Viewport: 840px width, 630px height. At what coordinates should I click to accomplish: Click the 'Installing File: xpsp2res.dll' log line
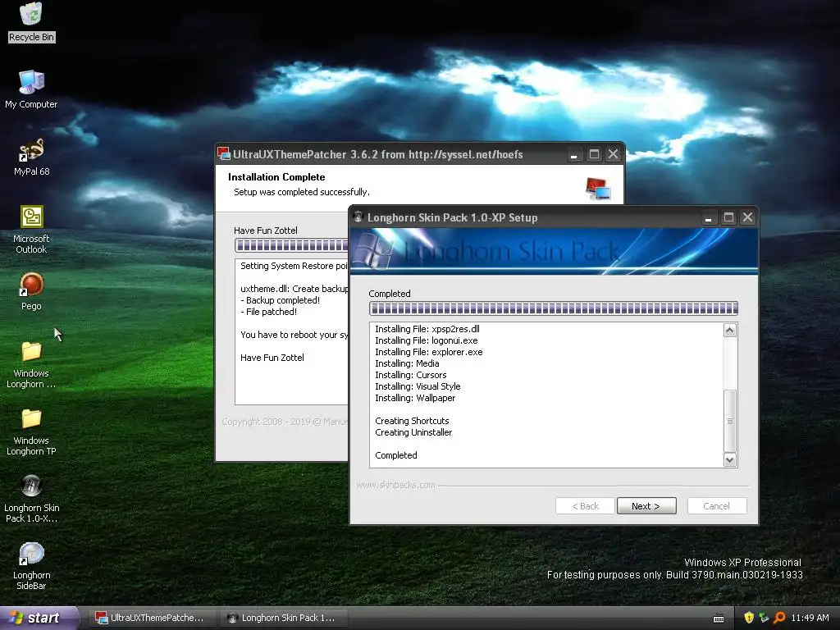pyautogui.click(x=427, y=329)
